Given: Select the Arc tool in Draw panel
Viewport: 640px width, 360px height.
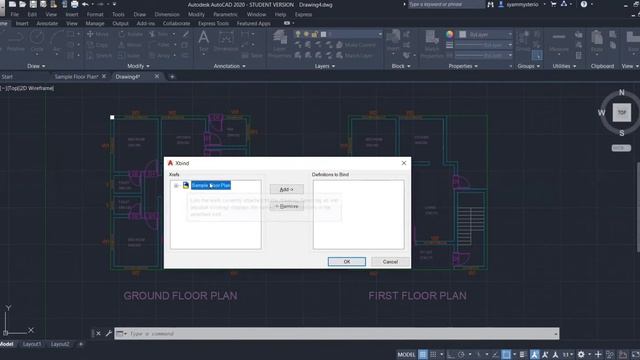Looking at the screenshot, I should tap(57, 41).
